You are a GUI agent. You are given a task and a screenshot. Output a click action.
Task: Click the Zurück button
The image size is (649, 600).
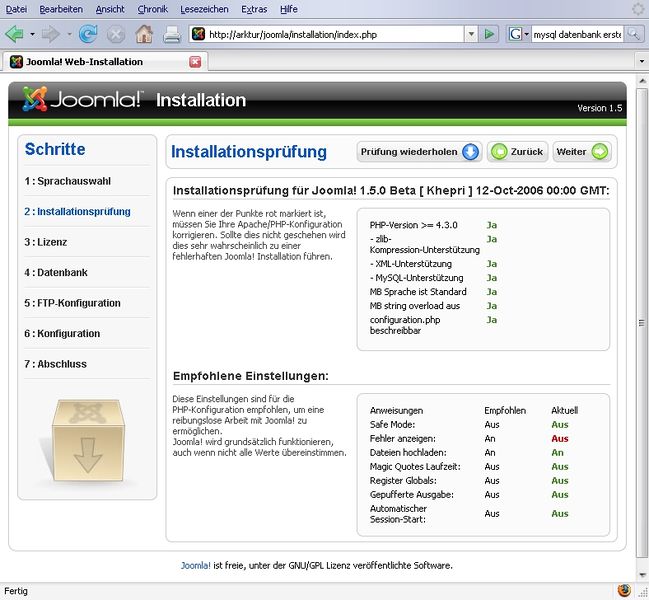[517, 152]
